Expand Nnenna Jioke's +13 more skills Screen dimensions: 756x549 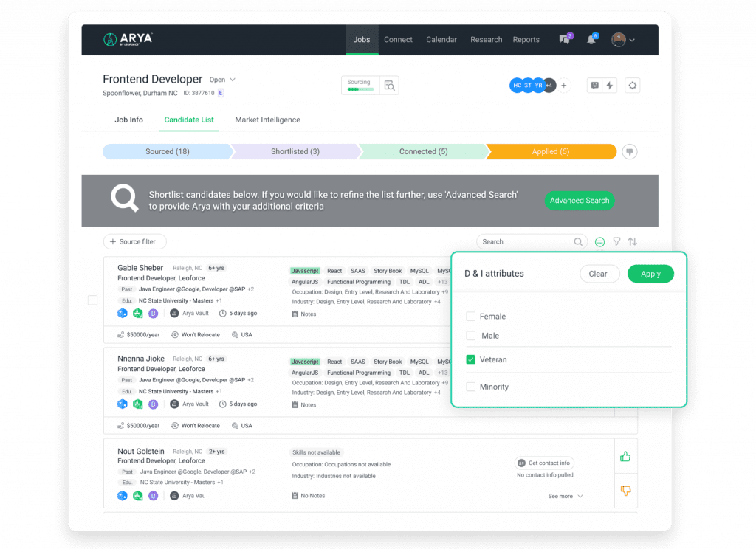[x=442, y=373]
